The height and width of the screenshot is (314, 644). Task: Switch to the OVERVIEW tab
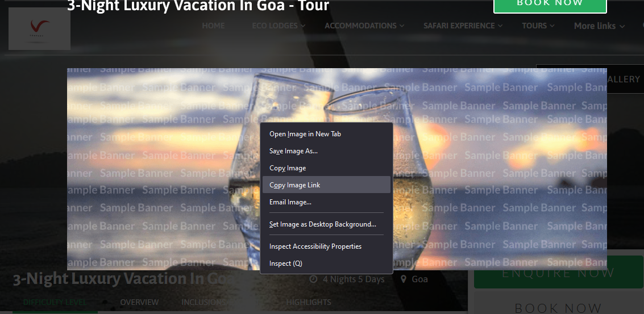point(139,302)
